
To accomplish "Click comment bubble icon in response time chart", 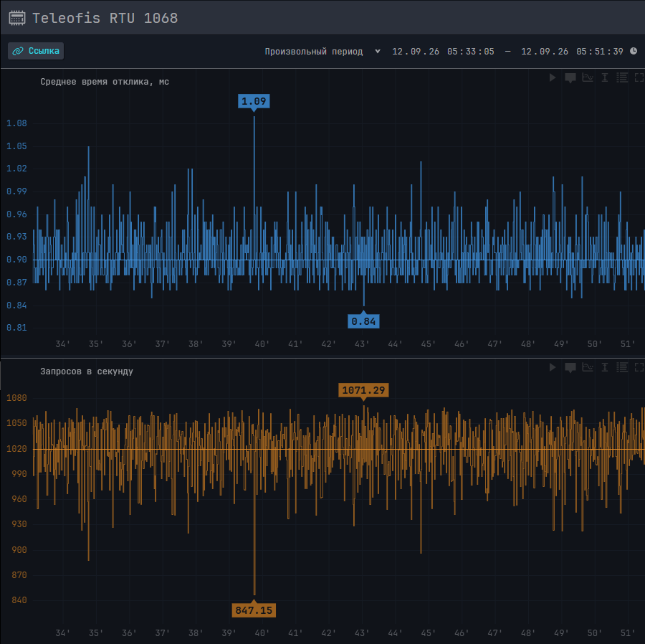I will click(570, 77).
